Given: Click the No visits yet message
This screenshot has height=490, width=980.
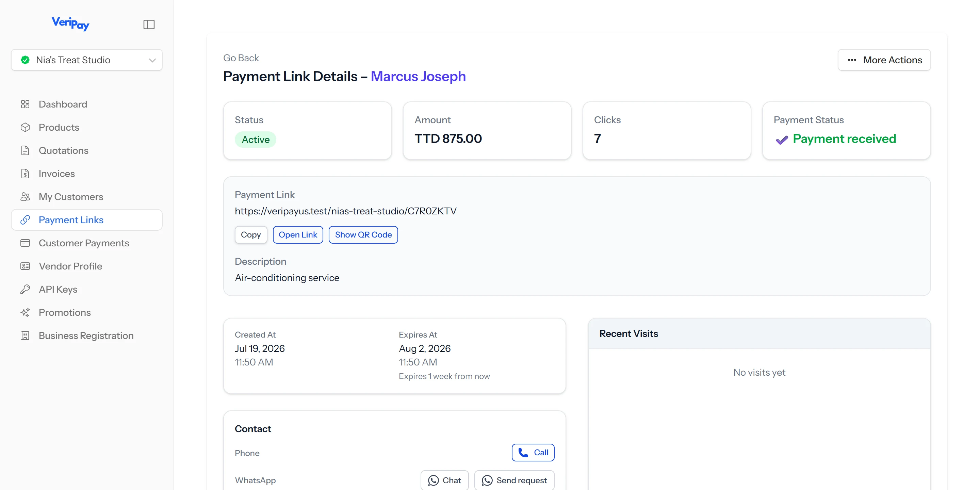Looking at the screenshot, I should coord(759,373).
